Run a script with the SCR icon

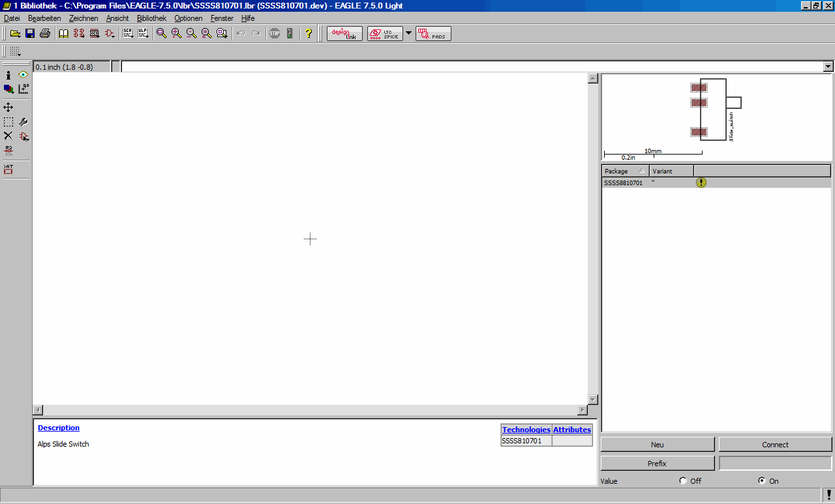(x=128, y=33)
